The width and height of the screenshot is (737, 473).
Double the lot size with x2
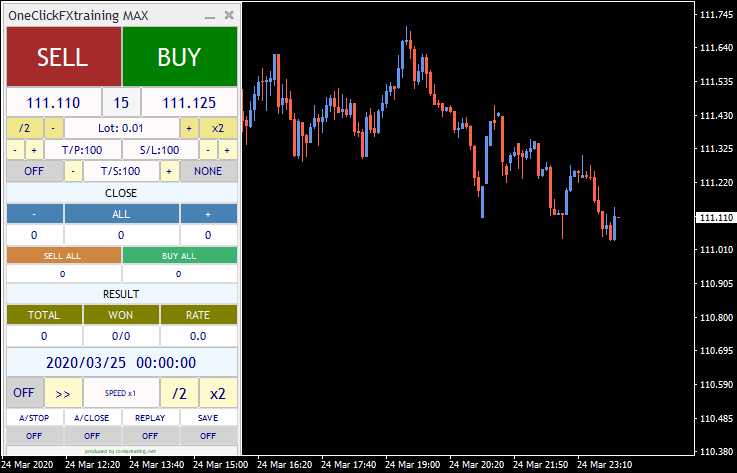tap(218, 128)
